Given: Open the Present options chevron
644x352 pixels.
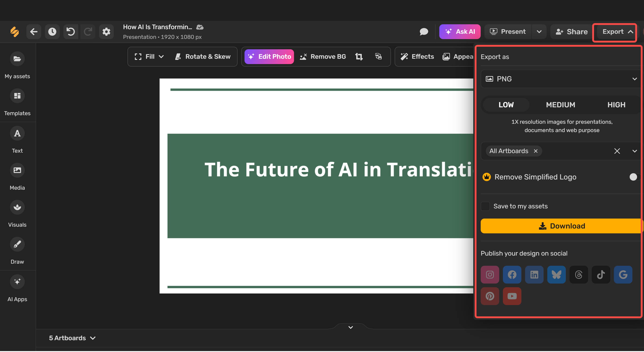Looking at the screenshot, I should pos(539,31).
